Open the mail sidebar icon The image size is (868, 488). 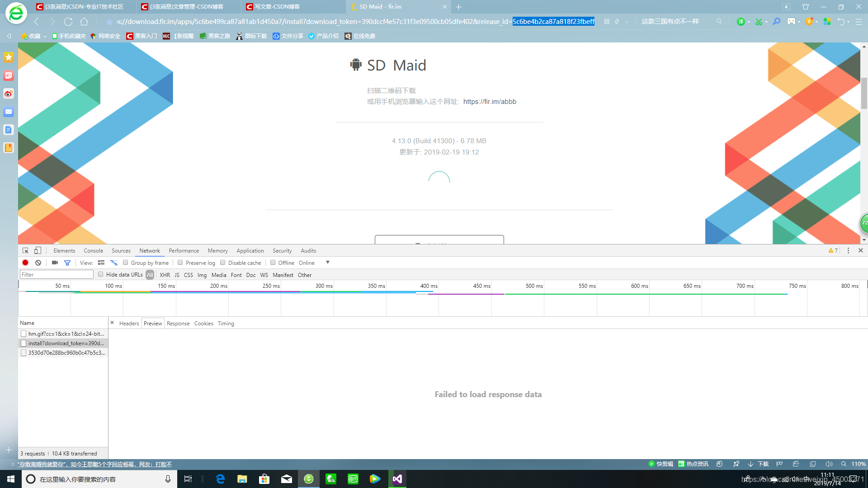click(9, 112)
